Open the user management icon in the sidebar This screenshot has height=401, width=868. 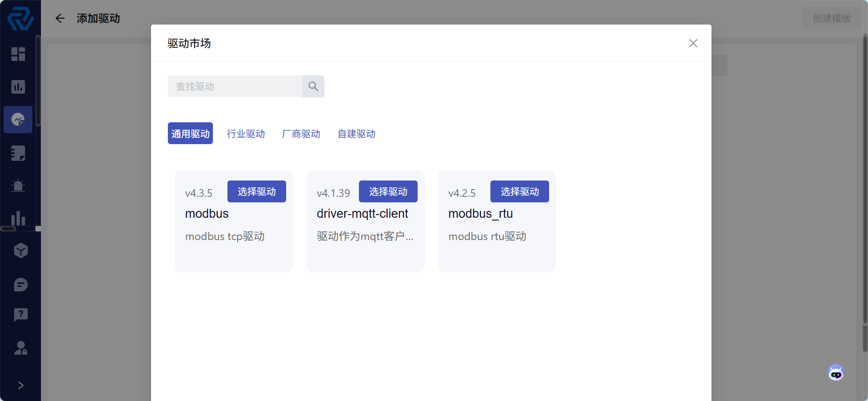pyautogui.click(x=21, y=348)
